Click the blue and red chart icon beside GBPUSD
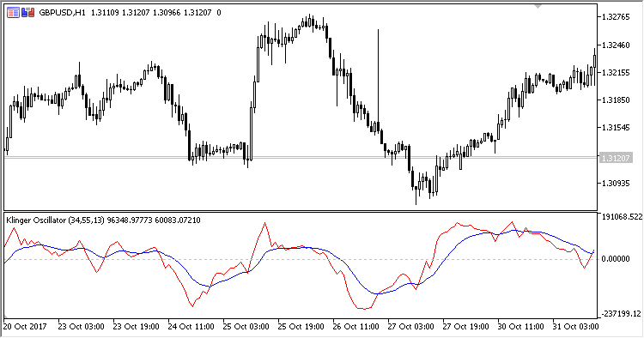 [28, 13]
